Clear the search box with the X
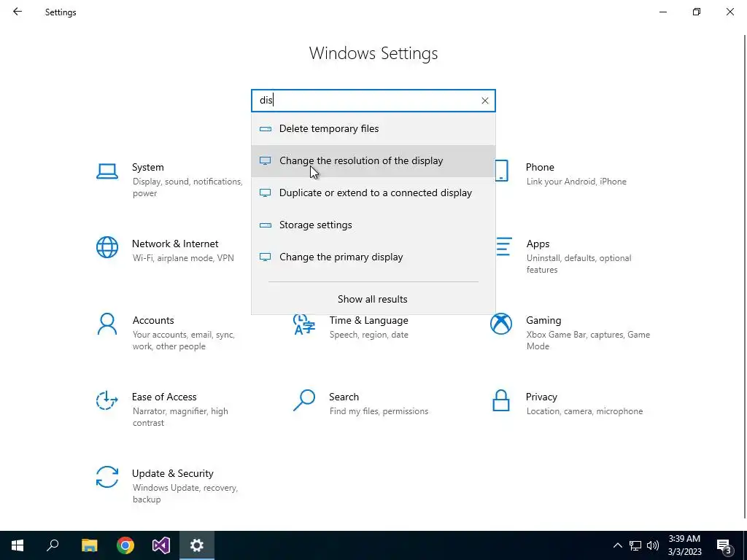Viewport: 747px width, 560px height. point(485,101)
